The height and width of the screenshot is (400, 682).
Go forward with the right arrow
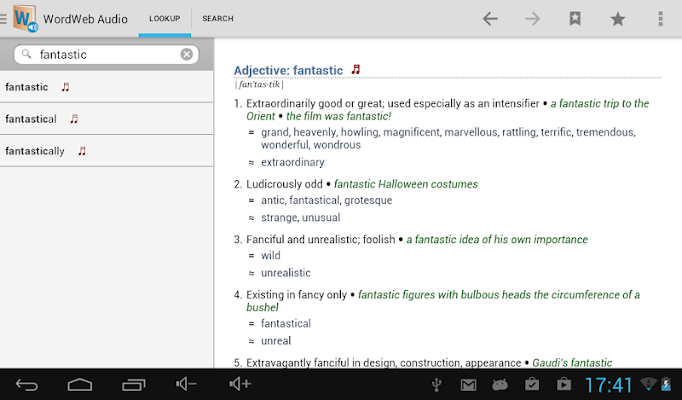(532, 19)
